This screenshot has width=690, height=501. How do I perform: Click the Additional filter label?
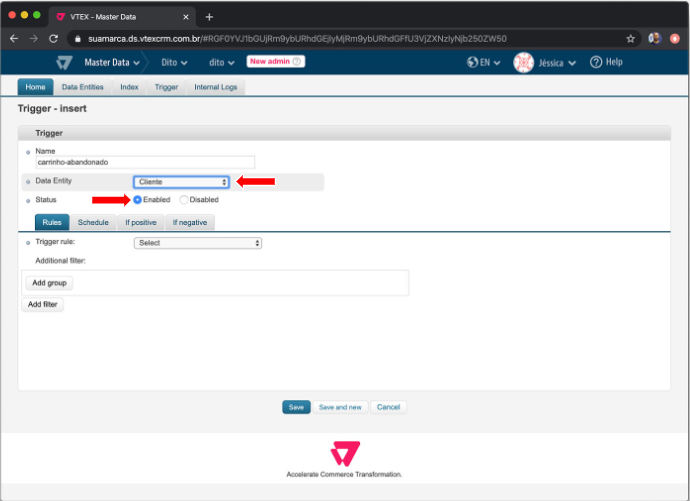60,261
